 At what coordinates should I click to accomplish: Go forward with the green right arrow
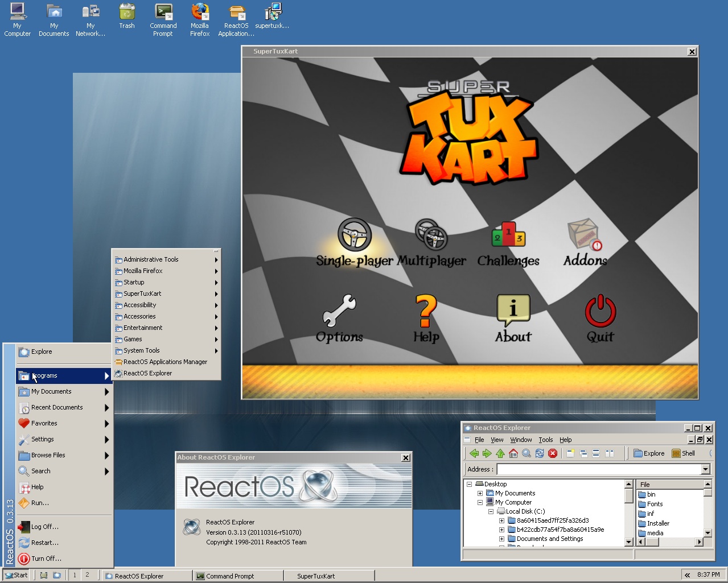pos(487,453)
